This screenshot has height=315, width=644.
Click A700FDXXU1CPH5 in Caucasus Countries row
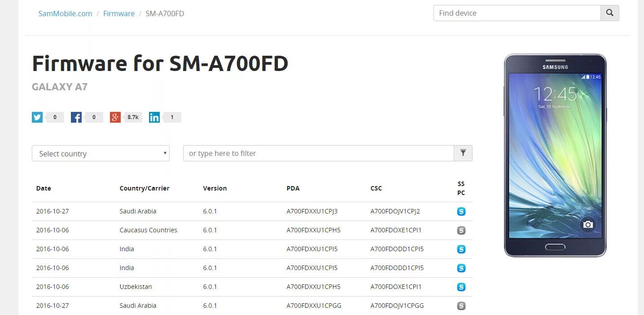313,230
